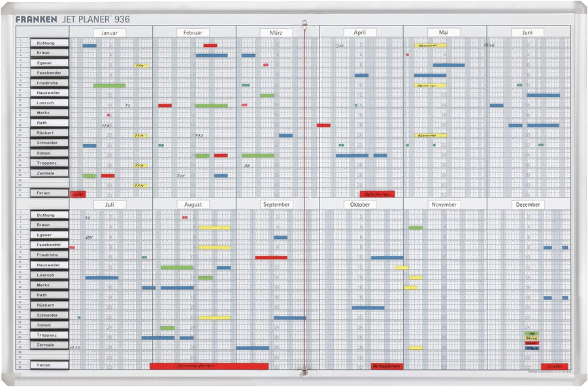Select Troppenz name label in Juli–Dezember block
Screen dimensions: 588x387
point(50,335)
